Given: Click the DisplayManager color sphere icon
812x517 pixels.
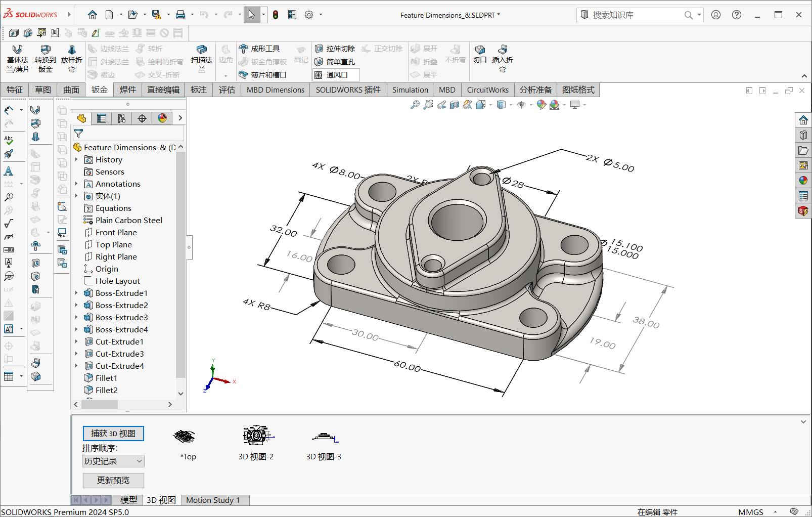Looking at the screenshot, I should pyautogui.click(x=162, y=118).
